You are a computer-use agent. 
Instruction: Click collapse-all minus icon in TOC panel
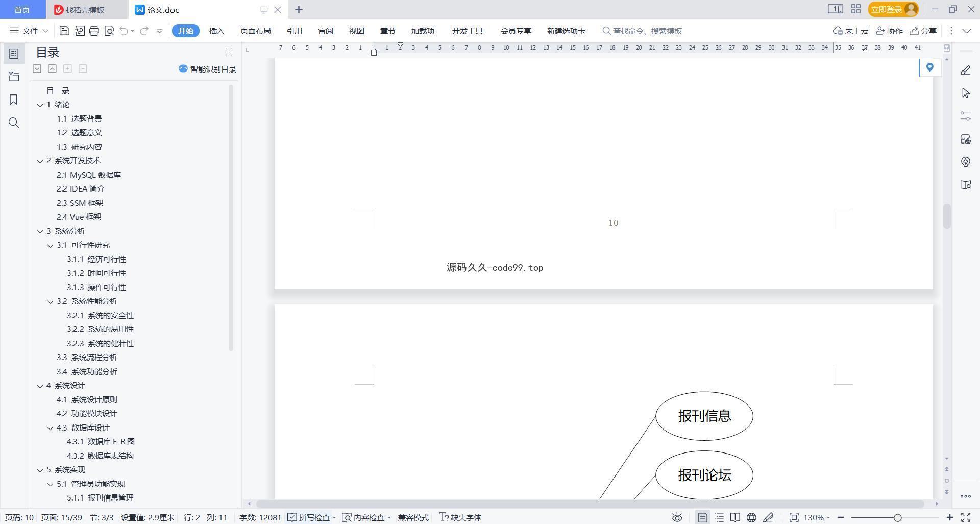(x=83, y=68)
